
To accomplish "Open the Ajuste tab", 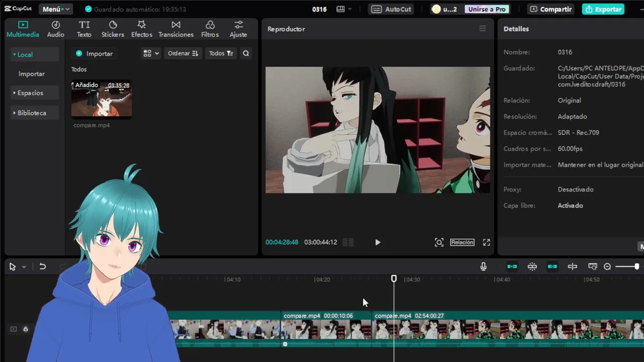I will pos(238,29).
